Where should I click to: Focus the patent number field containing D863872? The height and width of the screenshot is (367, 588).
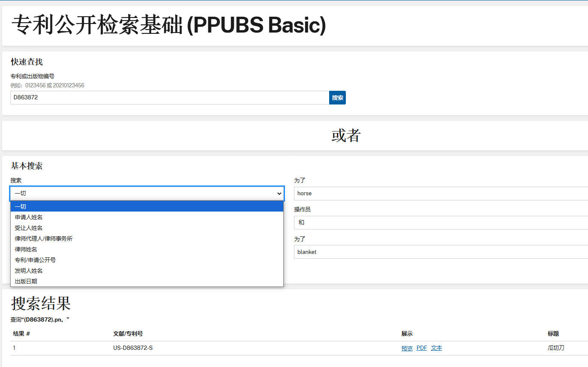click(170, 98)
